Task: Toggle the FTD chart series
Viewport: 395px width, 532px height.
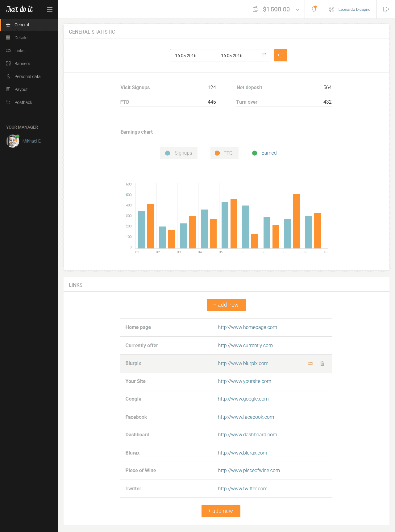Action: coord(224,153)
